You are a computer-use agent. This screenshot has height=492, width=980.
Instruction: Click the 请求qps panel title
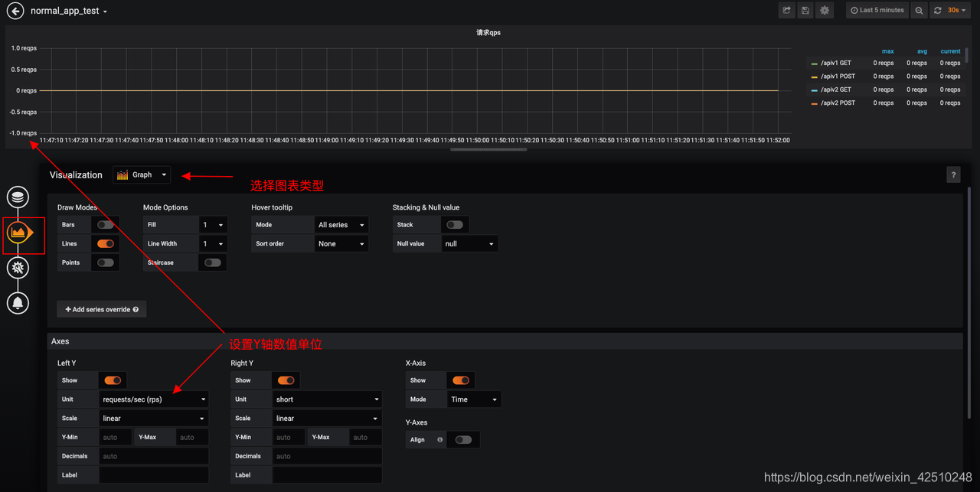[488, 33]
